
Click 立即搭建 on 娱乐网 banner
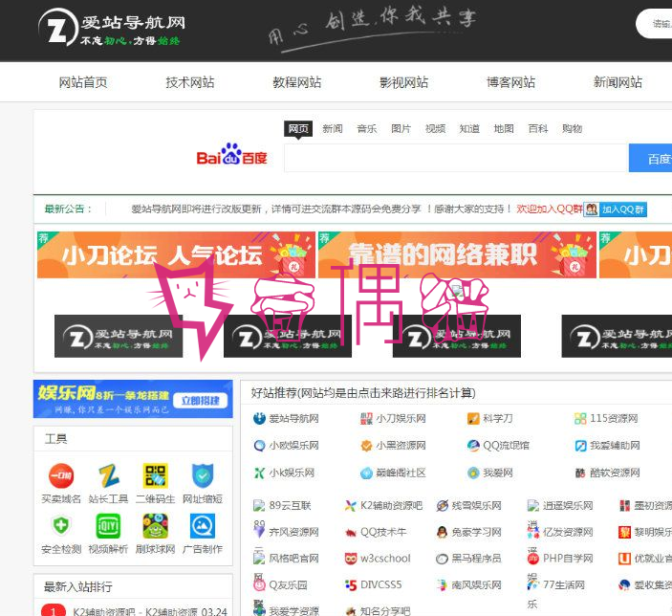(x=200, y=401)
